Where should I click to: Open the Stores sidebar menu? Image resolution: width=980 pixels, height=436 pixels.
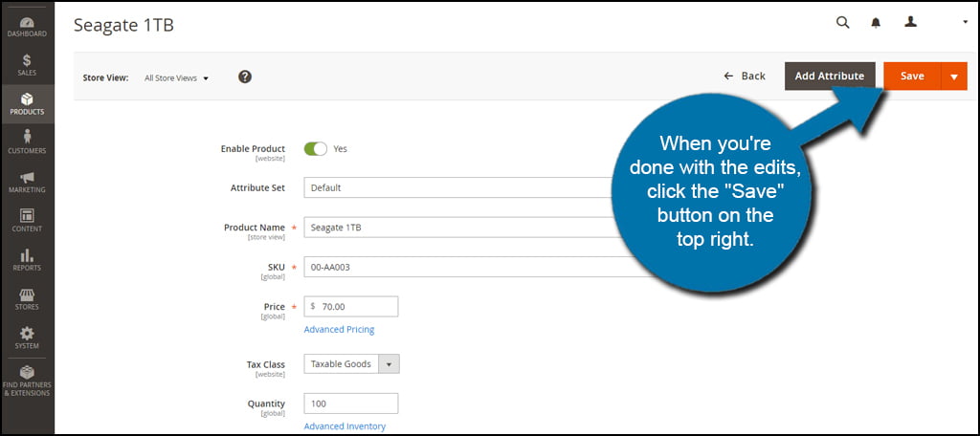27,298
